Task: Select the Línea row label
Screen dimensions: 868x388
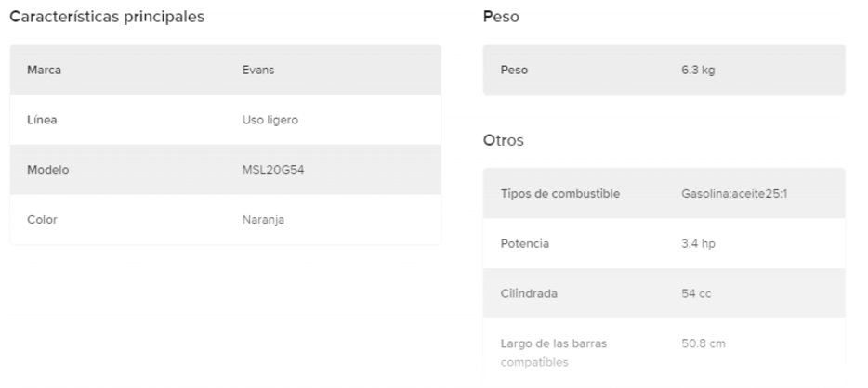Action: click(43, 121)
